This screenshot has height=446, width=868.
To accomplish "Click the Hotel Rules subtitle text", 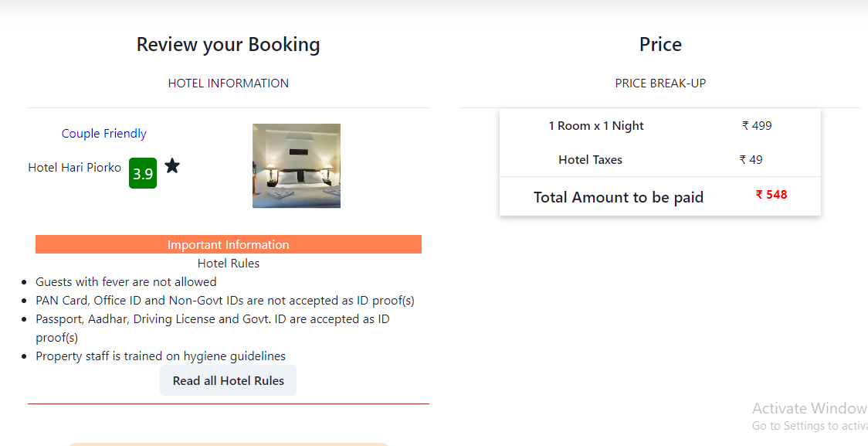I will pyautogui.click(x=228, y=263).
